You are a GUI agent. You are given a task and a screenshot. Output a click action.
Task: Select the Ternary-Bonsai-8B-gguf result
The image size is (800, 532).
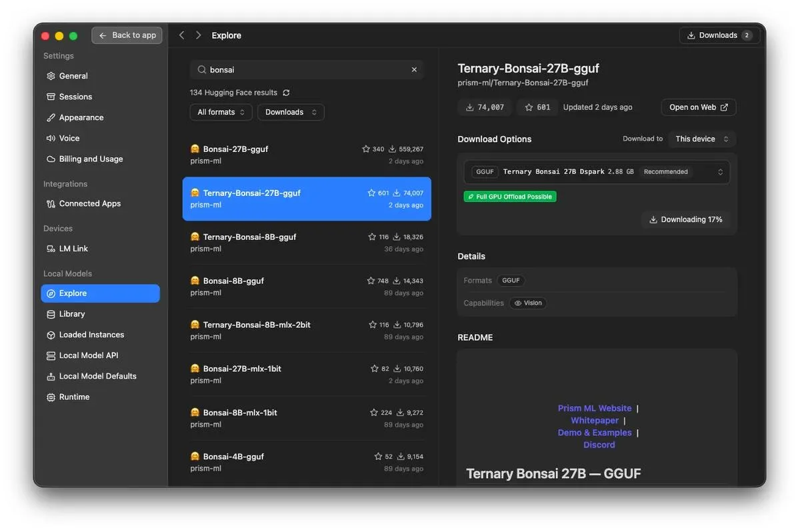coord(307,243)
